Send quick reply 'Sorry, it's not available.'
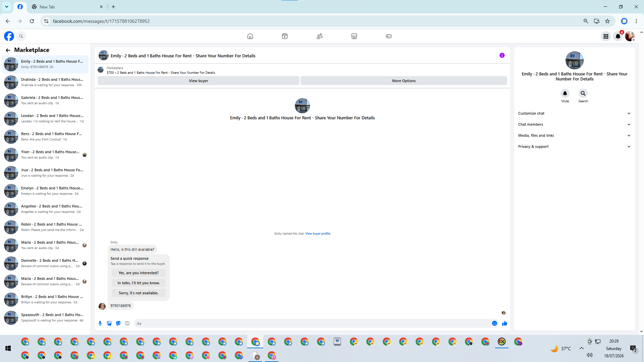This screenshot has height=362, width=644. [139, 293]
